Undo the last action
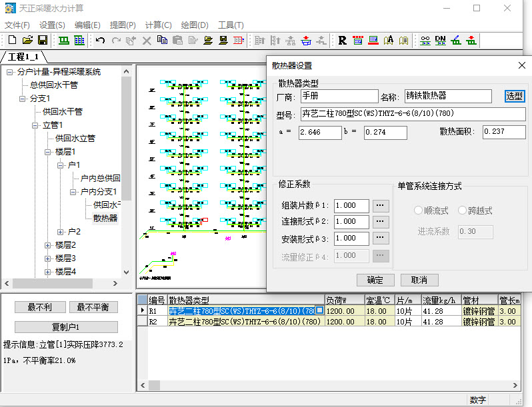The width and height of the screenshot is (532, 407). [x=100, y=41]
